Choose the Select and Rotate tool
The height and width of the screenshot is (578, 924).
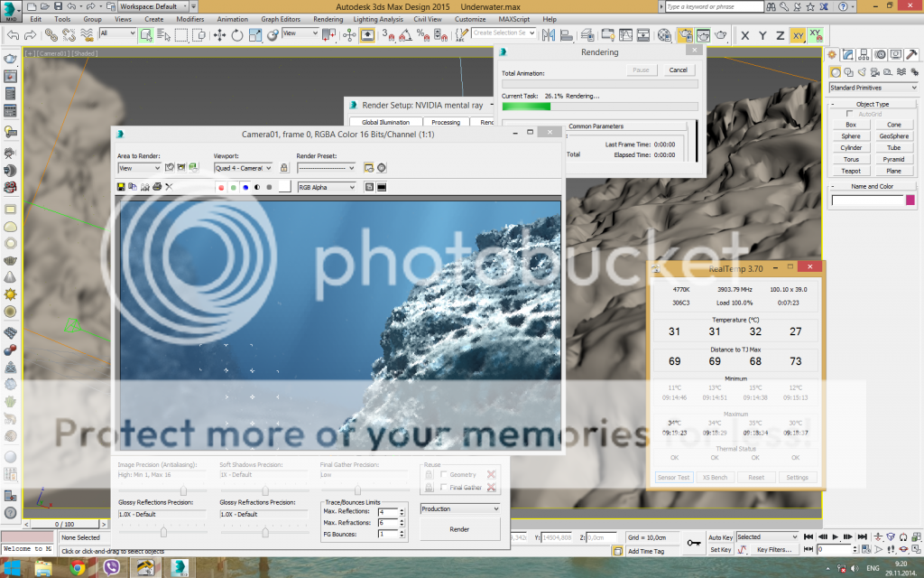(x=237, y=35)
